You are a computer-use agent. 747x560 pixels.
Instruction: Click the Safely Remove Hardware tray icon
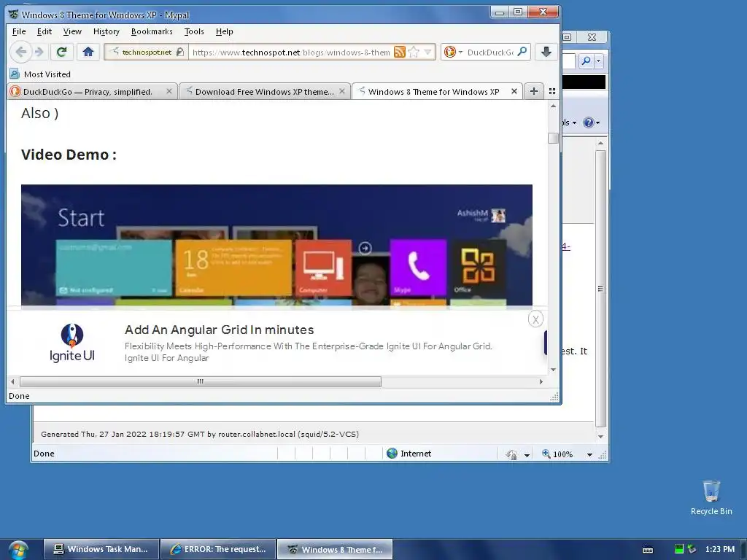point(692,549)
